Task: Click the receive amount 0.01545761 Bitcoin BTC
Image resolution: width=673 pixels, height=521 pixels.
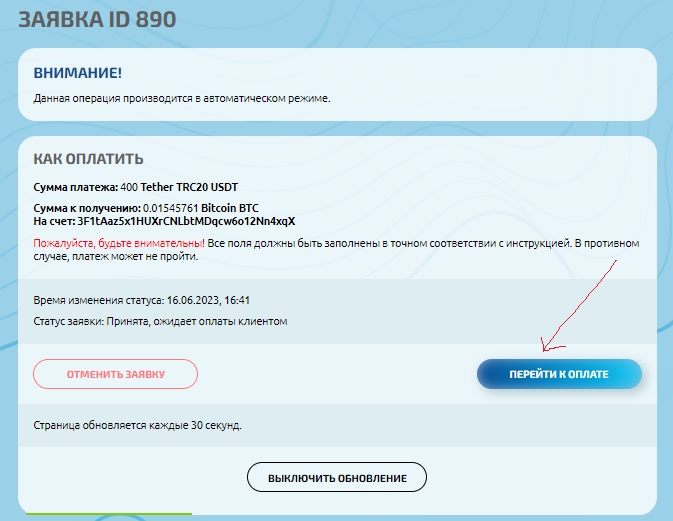Action: pos(200,208)
